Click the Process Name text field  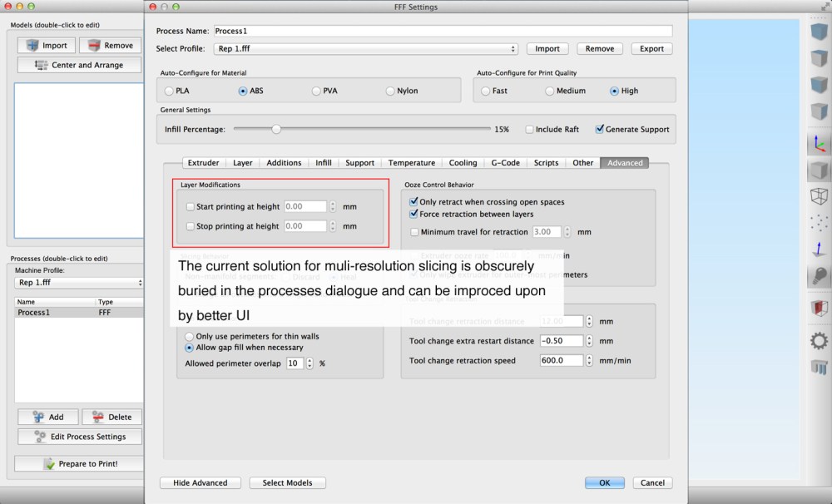pos(442,31)
